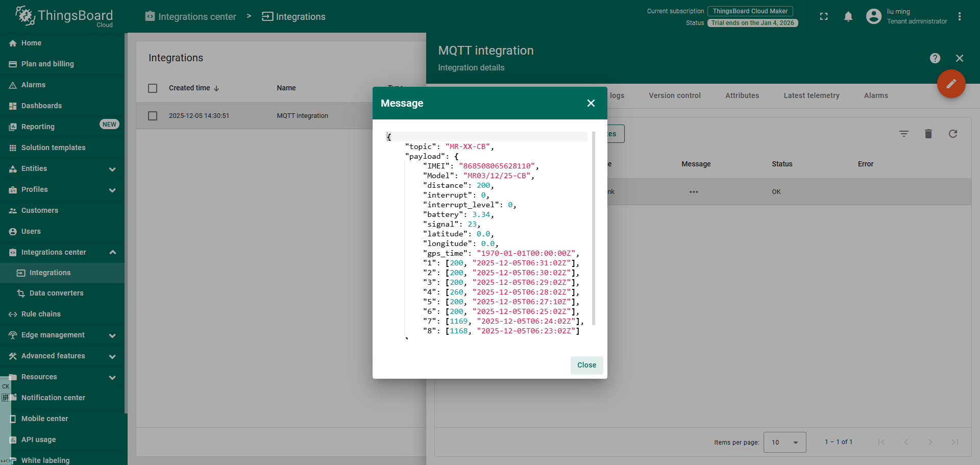Jump to the last events page

[x=955, y=443]
